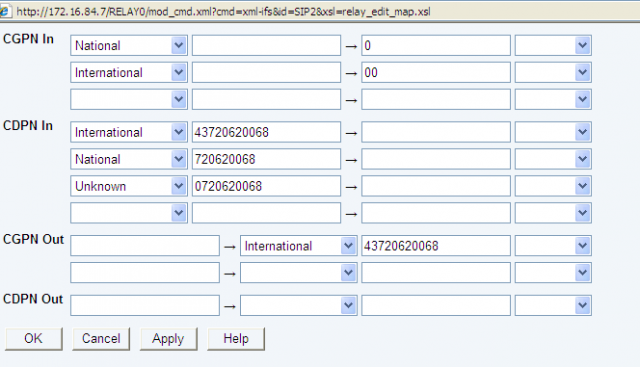Click the field containing 720620068
Viewport: 640px width, 367px height.
coord(266,159)
